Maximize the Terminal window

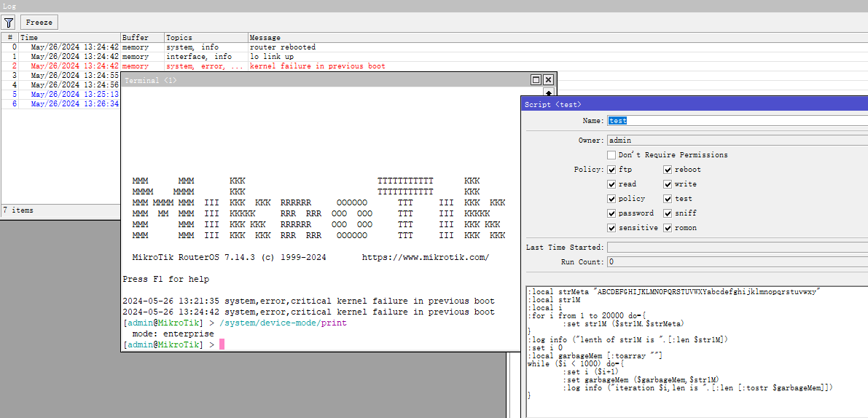click(x=536, y=79)
